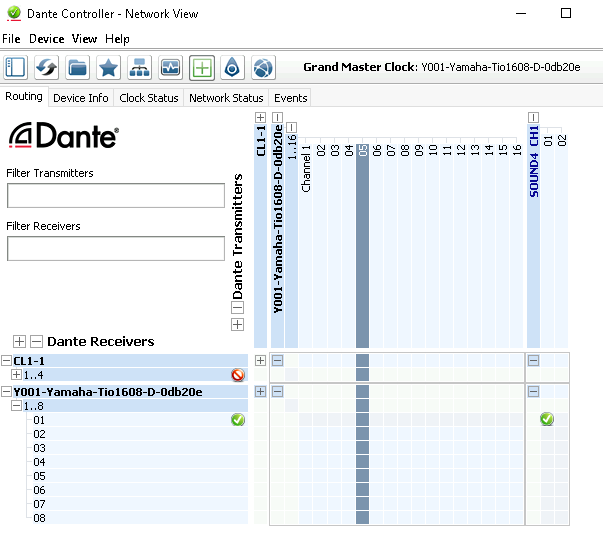
Task: Click the green check icon on receiver row 01
Action: tap(238, 419)
